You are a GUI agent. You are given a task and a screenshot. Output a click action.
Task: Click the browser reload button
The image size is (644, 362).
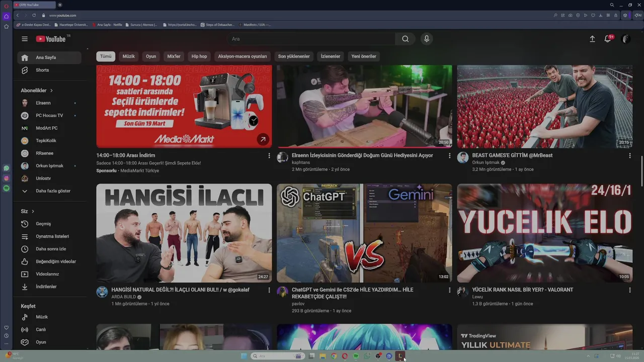pyautogui.click(x=34, y=16)
